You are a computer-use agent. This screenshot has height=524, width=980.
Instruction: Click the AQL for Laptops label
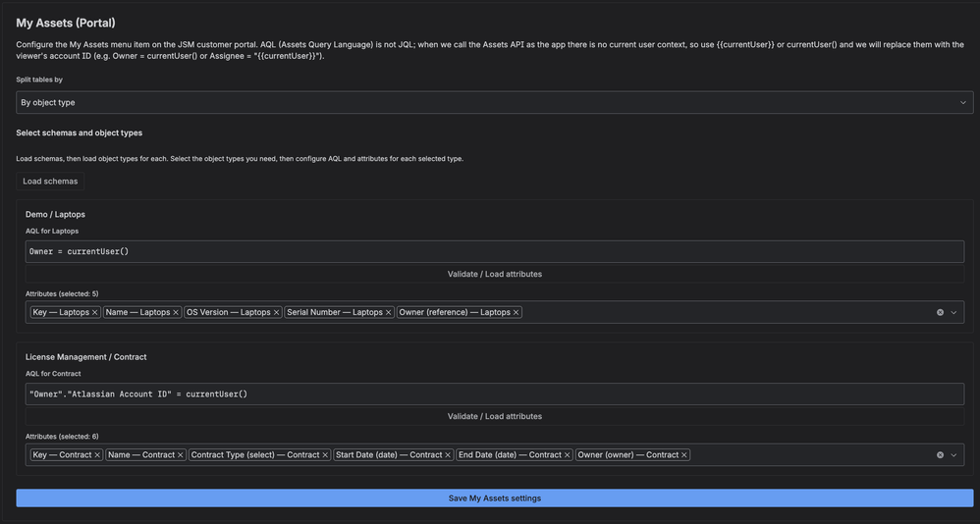[52, 231]
